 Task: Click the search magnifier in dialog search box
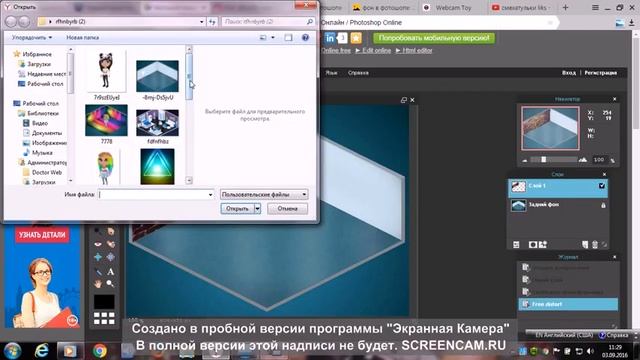coord(310,22)
